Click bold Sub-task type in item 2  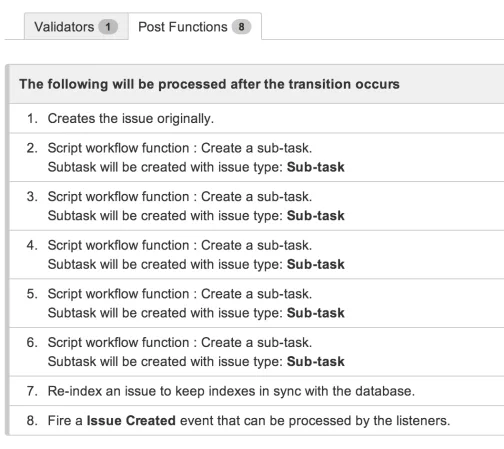click(316, 167)
